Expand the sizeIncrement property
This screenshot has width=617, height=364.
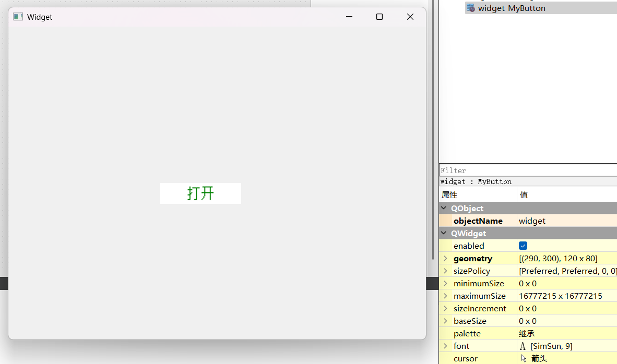445,309
